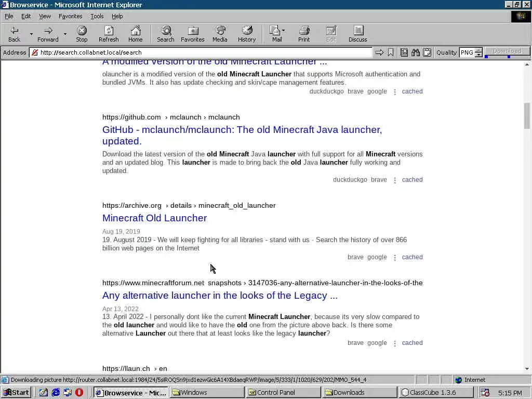Viewport: 532px width, 399px height.
Task: Click the Quality PNG value field
Action: [x=467, y=52]
